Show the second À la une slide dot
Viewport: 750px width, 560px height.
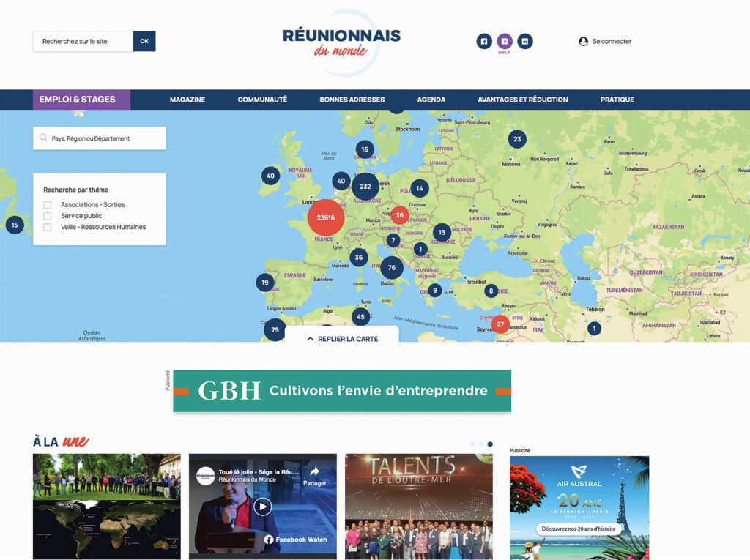481,444
